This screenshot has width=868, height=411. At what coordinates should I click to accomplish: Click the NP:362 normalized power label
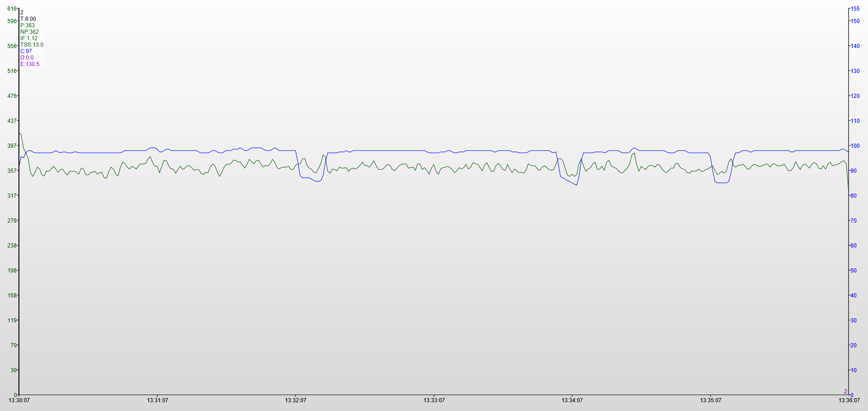click(30, 32)
